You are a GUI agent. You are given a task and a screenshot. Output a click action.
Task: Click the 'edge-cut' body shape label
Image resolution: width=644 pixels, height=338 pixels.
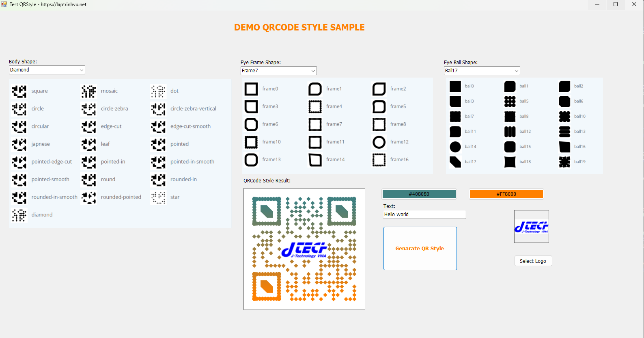click(x=111, y=126)
